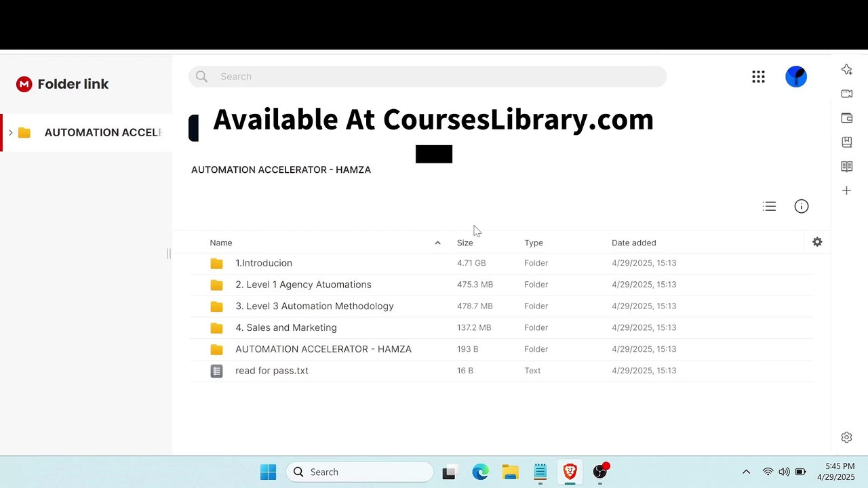Viewport: 868px width, 488px height.
Task: Click the date added for read for pass.txt
Action: click(644, 371)
